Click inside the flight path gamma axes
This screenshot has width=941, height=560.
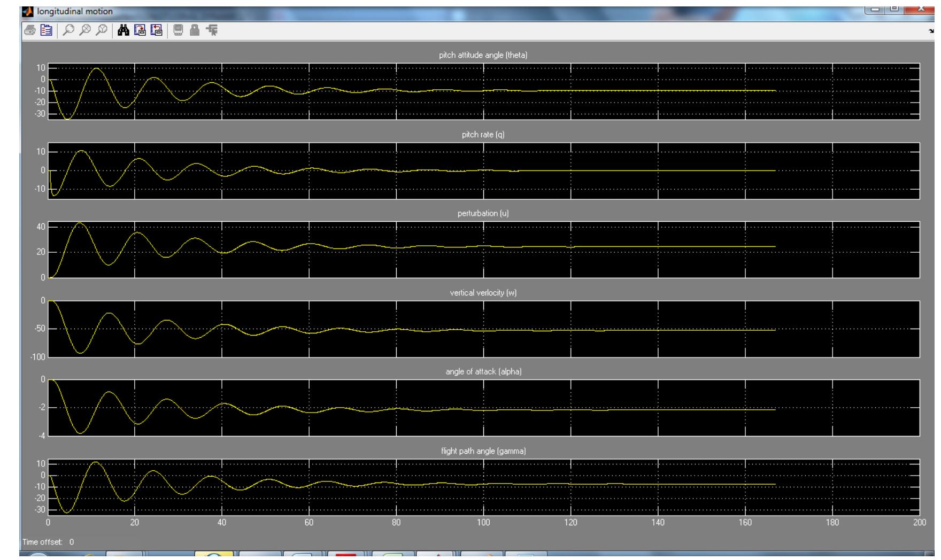pos(484,487)
